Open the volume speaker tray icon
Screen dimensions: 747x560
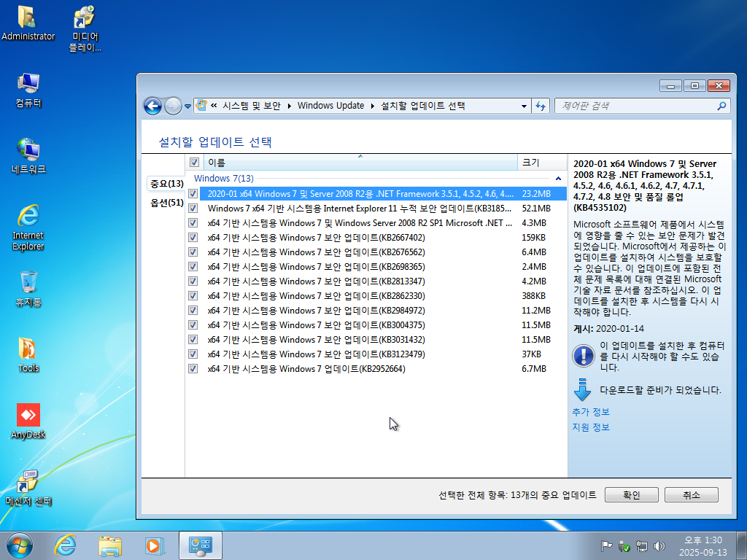[x=659, y=546]
